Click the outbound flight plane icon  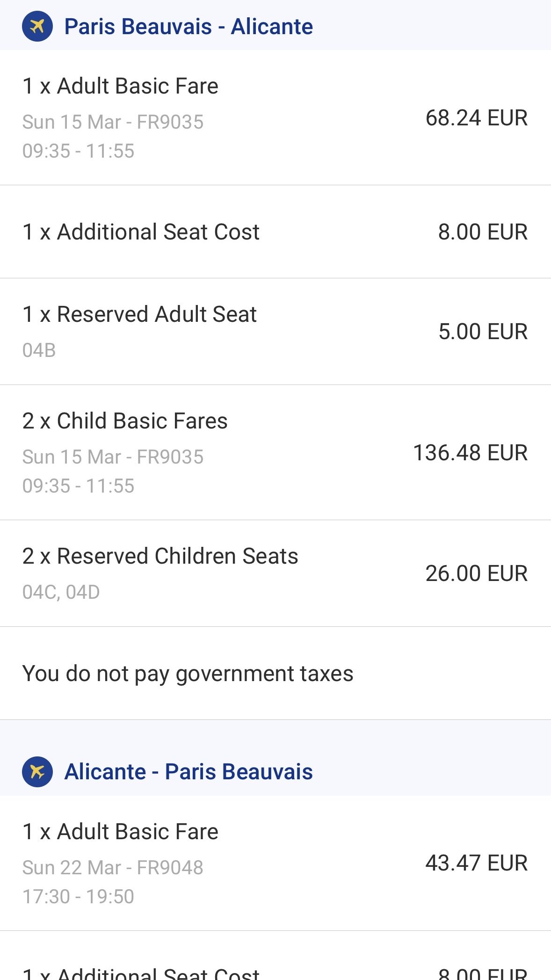37,26
